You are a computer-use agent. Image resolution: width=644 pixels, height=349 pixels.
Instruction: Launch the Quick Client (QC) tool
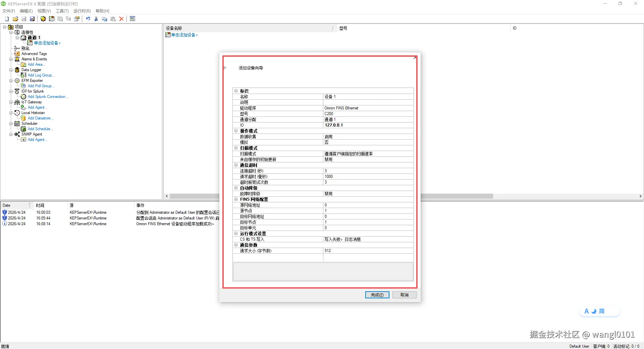click(x=132, y=19)
